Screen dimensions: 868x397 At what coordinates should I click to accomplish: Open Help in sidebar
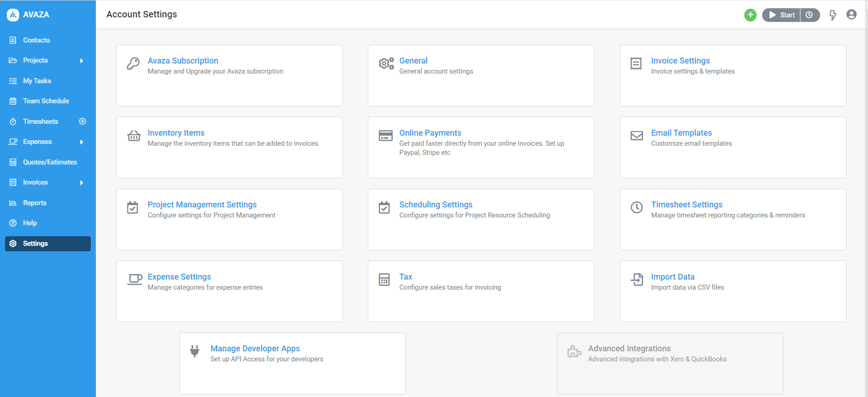pos(30,223)
